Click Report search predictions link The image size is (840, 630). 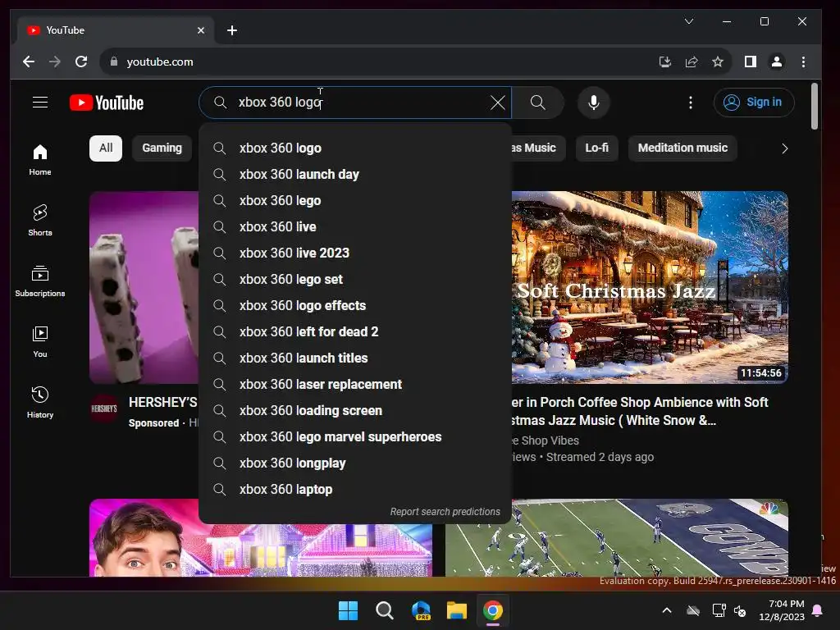point(445,512)
